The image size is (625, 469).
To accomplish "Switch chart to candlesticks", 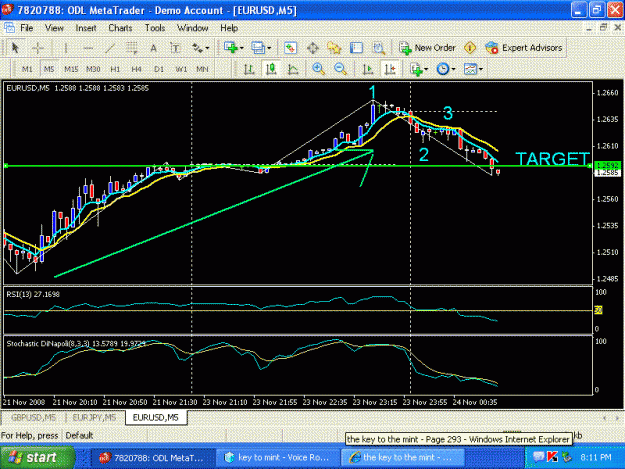I will (271, 69).
